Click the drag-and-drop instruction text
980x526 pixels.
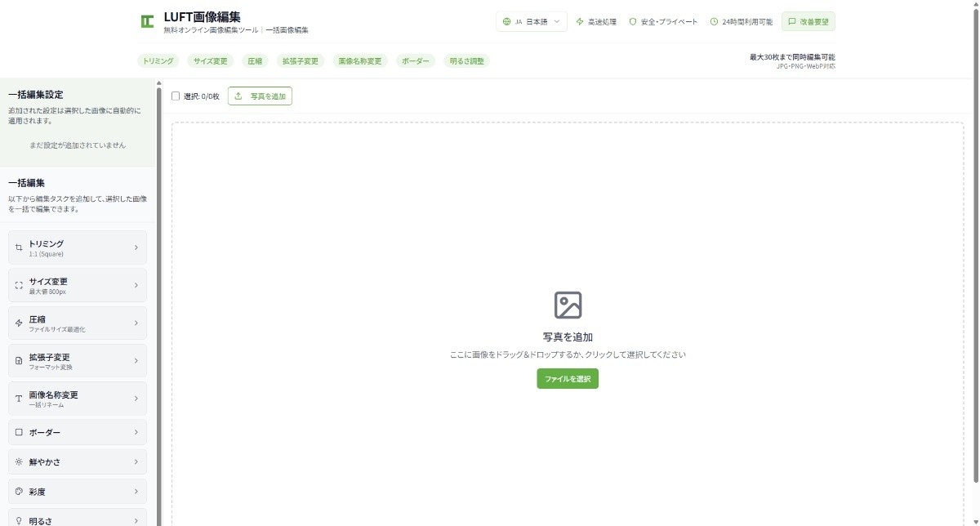[x=568, y=355]
